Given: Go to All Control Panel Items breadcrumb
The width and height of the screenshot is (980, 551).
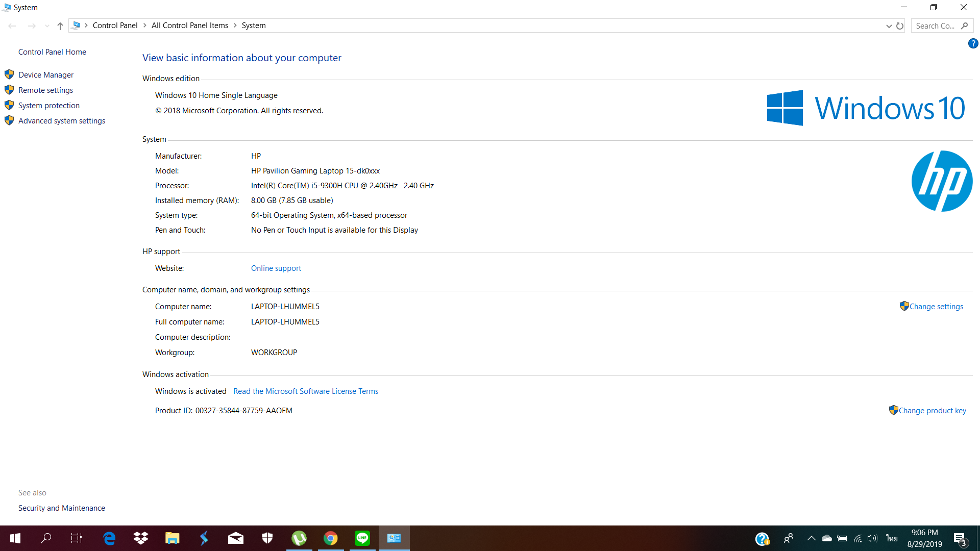Looking at the screenshot, I should (x=189, y=26).
